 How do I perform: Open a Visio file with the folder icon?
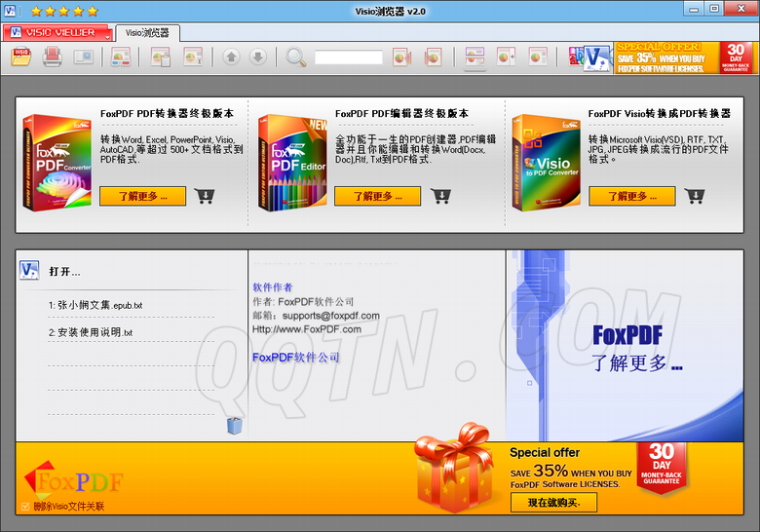click(x=21, y=57)
